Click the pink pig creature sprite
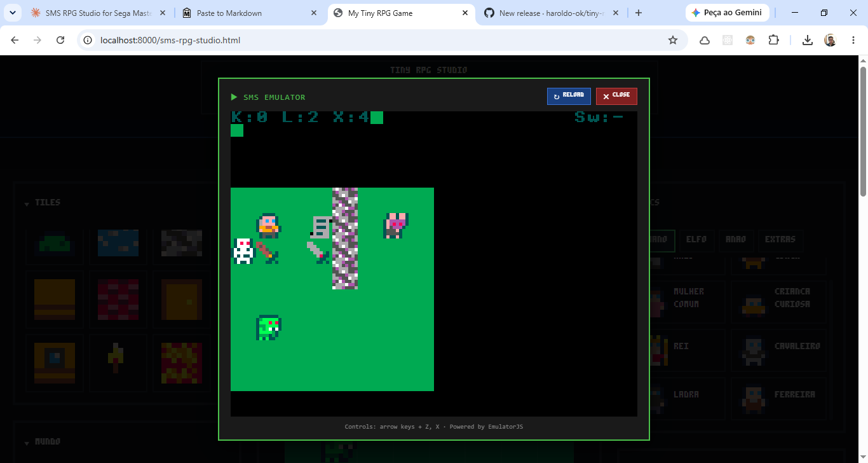This screenshot has height=463, width=868. (396, 226)
